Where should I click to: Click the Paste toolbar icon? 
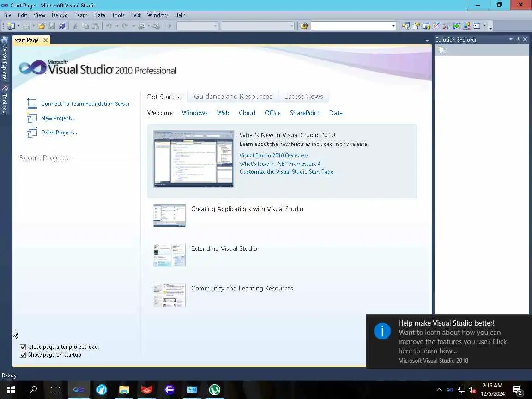(x=96, y=26)
